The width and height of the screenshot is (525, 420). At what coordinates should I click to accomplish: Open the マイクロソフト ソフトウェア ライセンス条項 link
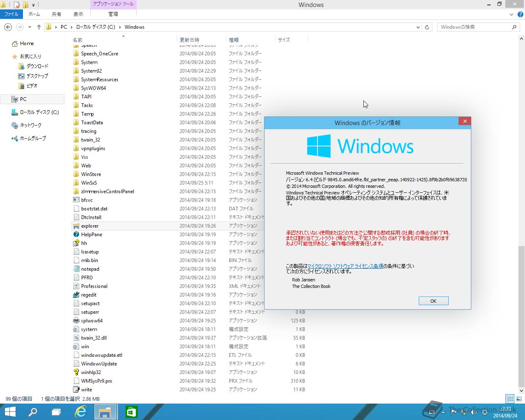click(345, 266)
